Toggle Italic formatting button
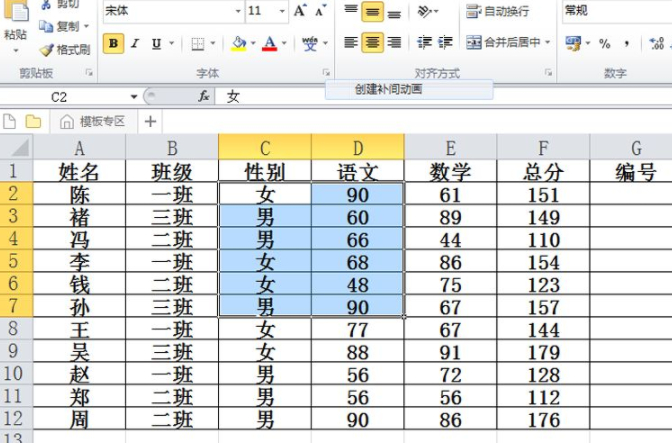The image size is (672, 443). point(135,43)
